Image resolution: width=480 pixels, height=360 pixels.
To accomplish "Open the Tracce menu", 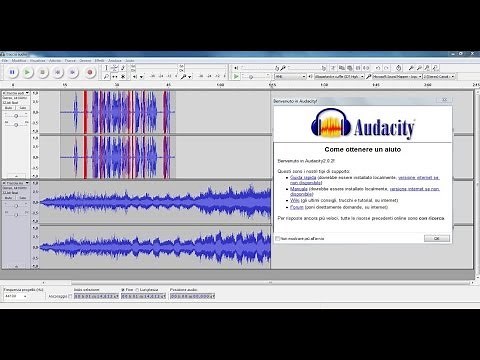I will click(x=70, y=61).
